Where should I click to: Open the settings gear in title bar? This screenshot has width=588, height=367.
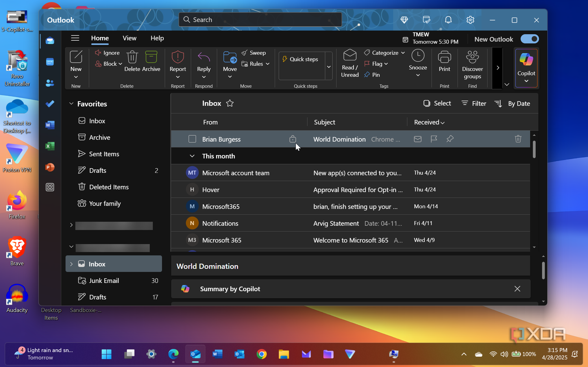[x=470, y=20]
